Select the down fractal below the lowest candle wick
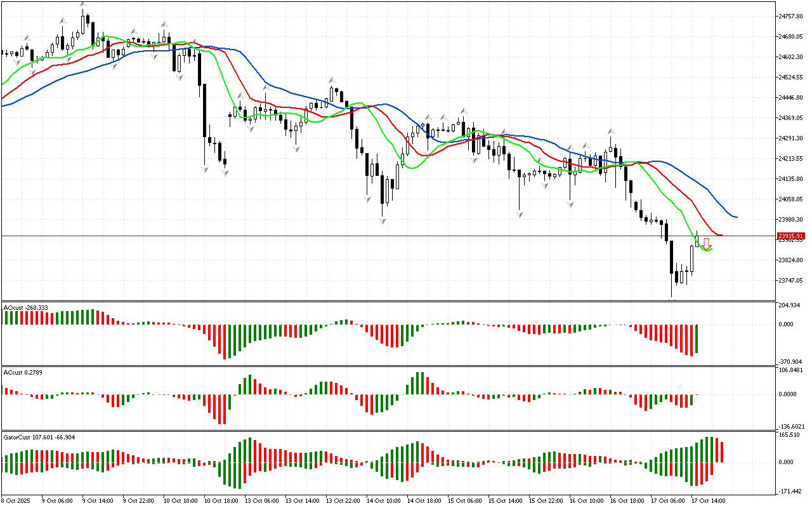 [672, 300]
